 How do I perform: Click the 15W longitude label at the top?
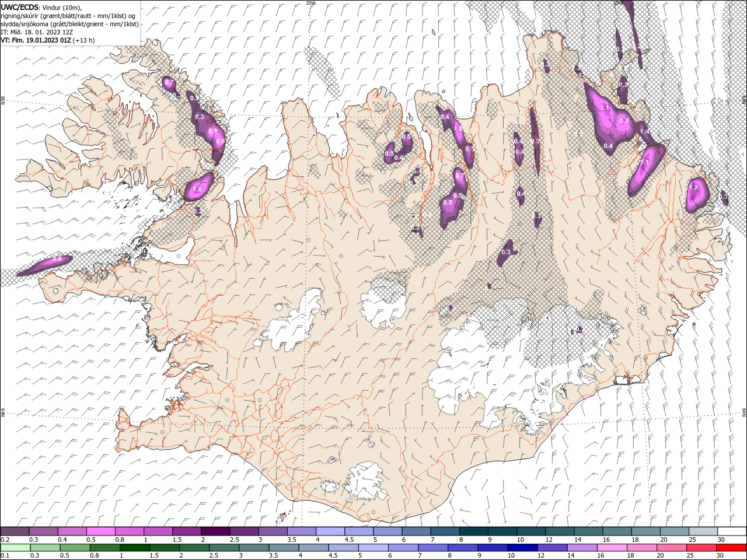(x=619, y=3)
